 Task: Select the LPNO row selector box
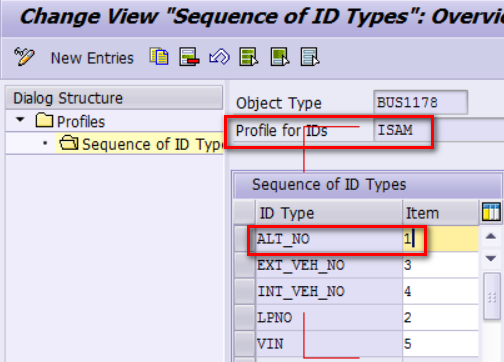(x=245, y=318)
